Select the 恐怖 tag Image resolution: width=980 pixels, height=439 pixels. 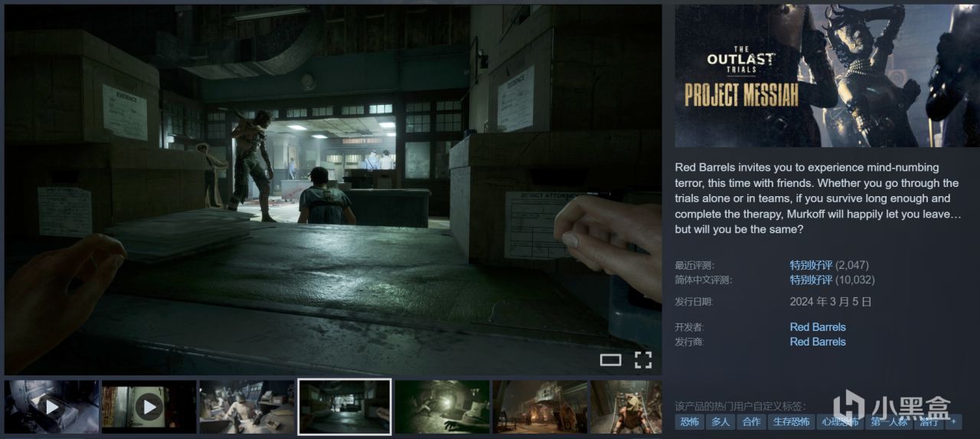(689, 422)
